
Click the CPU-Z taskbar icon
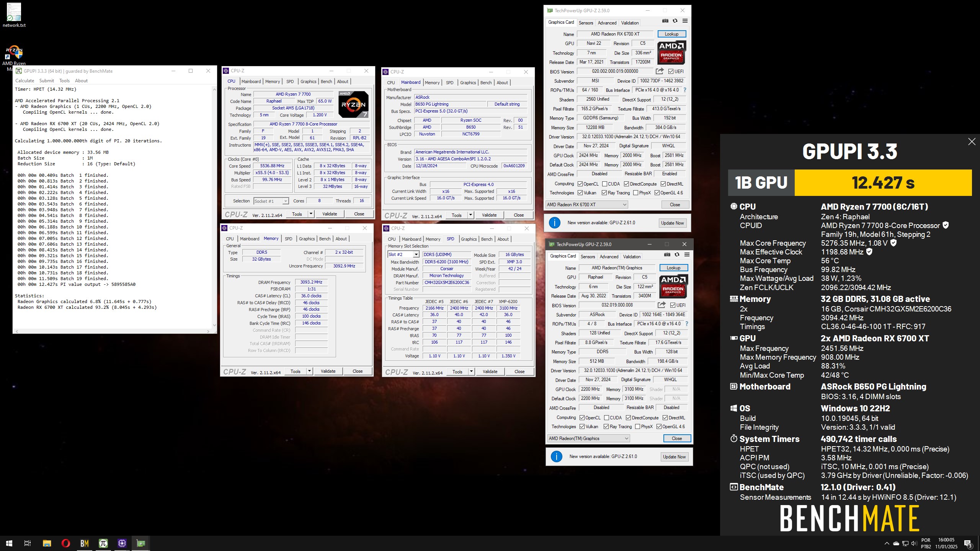122,543
